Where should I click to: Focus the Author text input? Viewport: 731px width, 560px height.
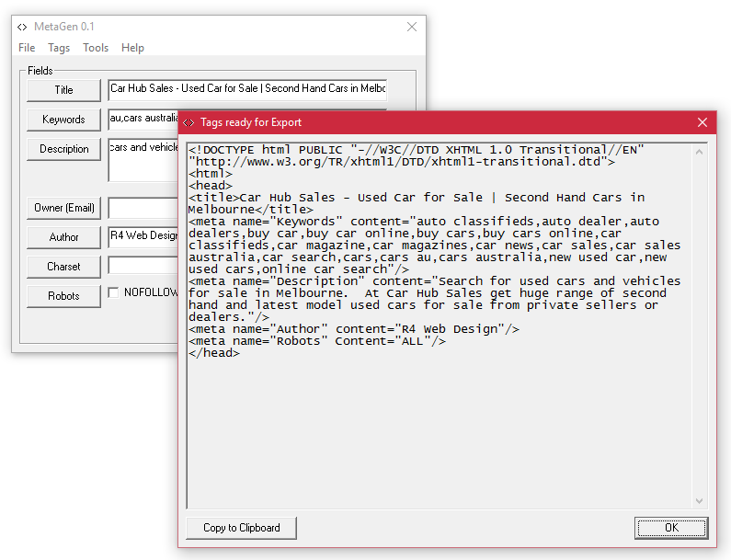click(x=143, y=236)
